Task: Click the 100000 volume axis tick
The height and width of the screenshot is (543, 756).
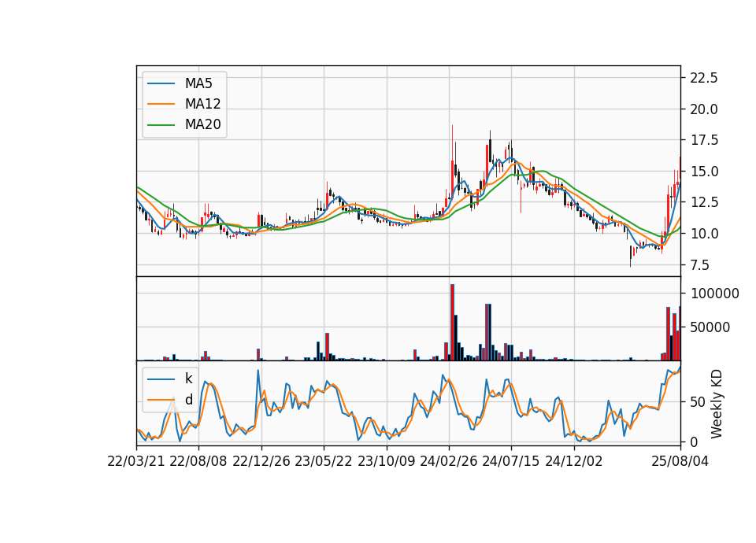Action: (714, 294)
